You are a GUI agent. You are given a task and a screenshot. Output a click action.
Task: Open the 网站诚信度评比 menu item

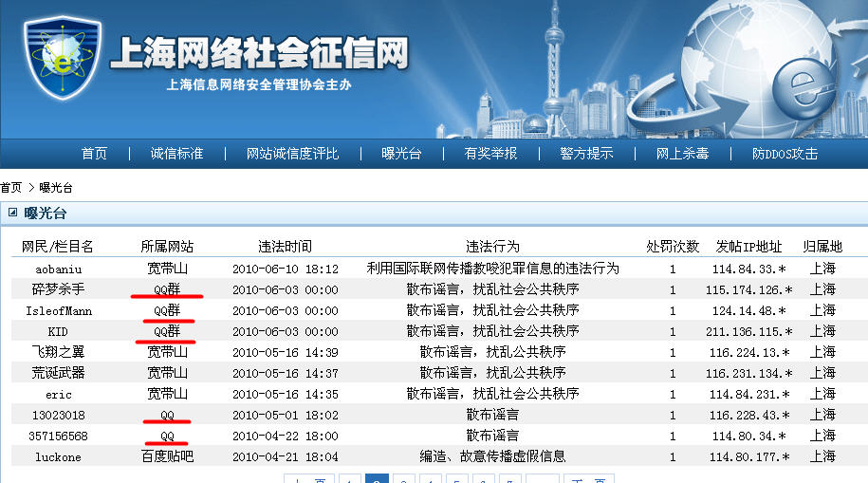click(x=292, y=154)
